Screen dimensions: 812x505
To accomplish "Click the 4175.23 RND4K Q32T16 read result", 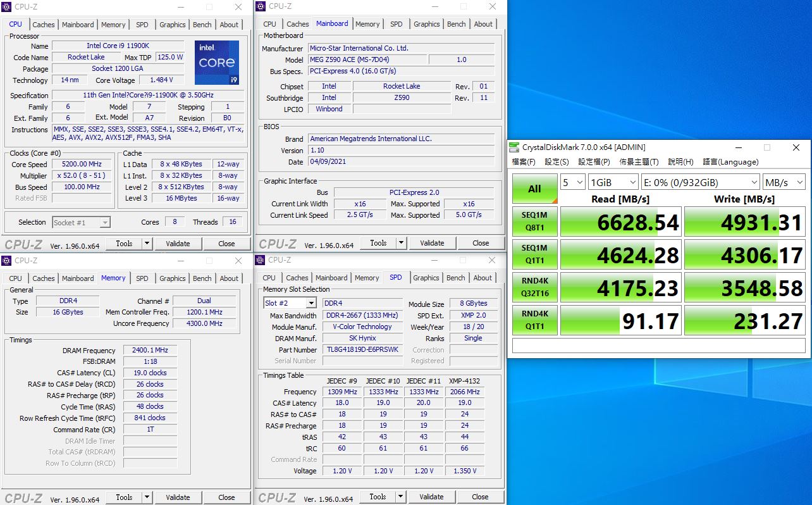I will tap(621, 287).
